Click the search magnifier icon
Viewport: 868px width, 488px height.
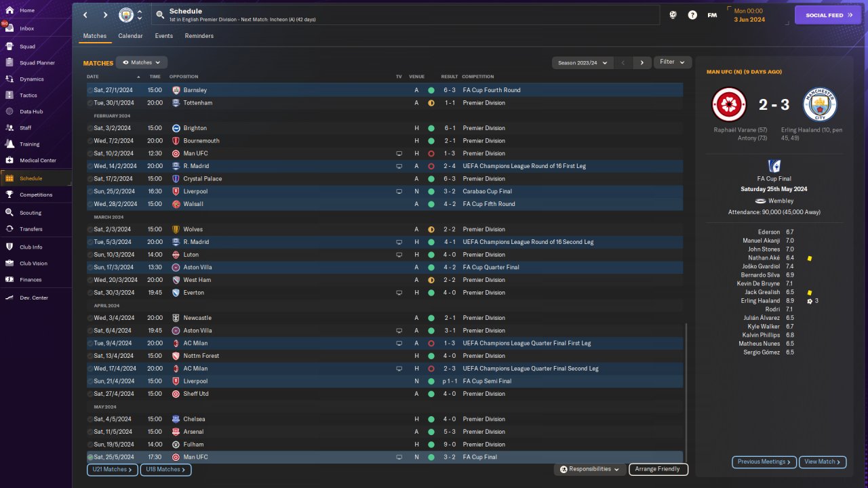[x=159, y=15]
